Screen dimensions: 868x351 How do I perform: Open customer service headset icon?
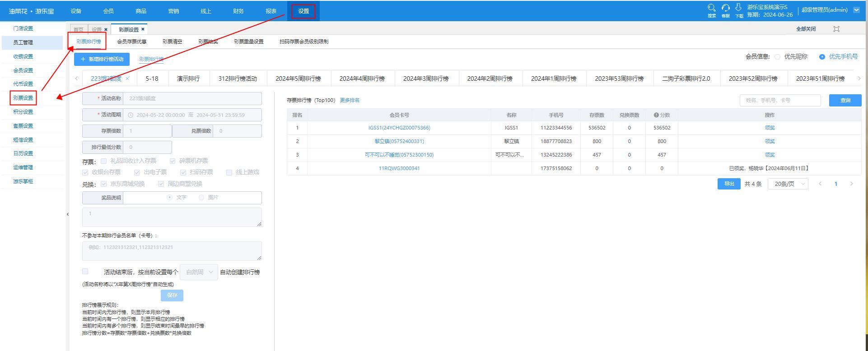coord(726,8)
